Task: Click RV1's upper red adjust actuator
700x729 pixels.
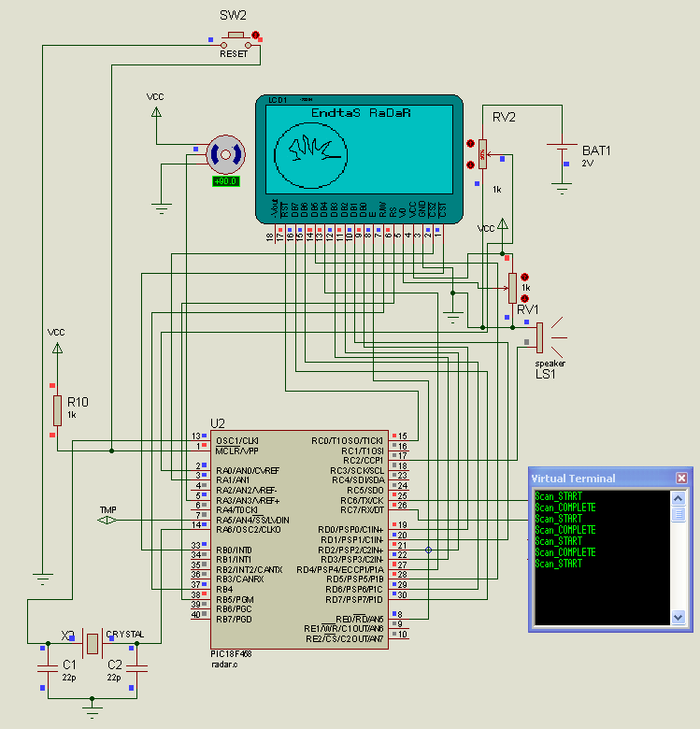Action: coord(525,277)
